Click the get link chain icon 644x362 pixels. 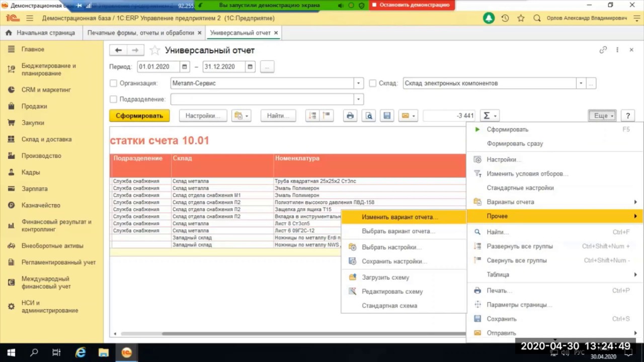coord(603,50)
